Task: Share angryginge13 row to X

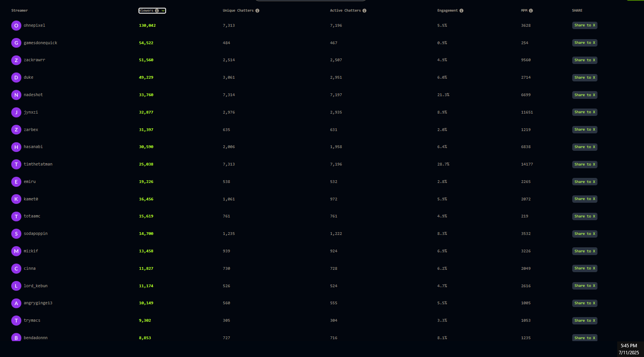Action: tap(585, 303)
